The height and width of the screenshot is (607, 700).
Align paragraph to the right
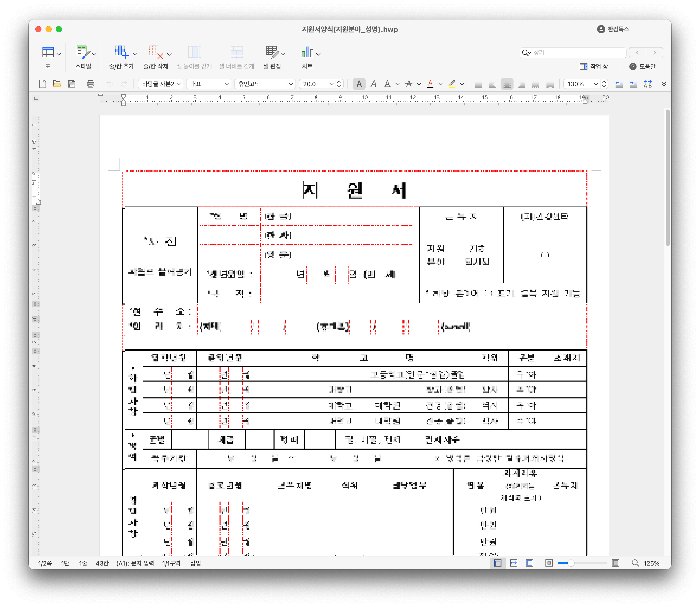[x=521, y=84]
